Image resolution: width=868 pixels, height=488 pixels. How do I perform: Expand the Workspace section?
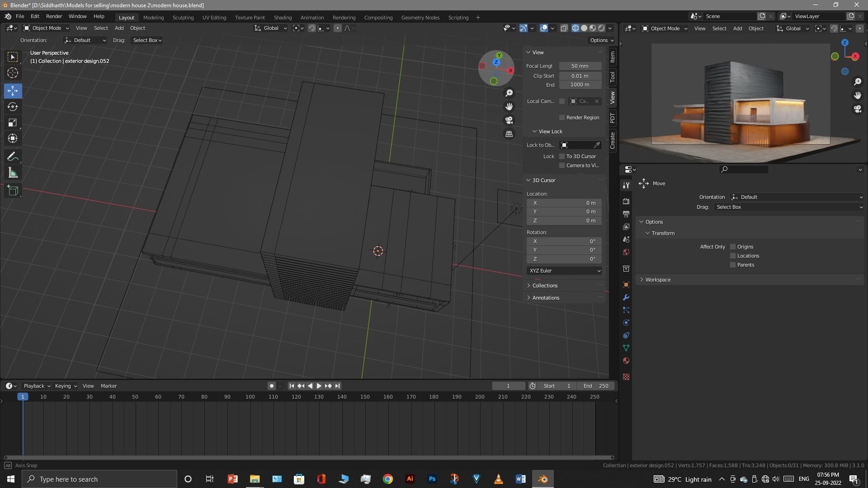tap(657, 280)
